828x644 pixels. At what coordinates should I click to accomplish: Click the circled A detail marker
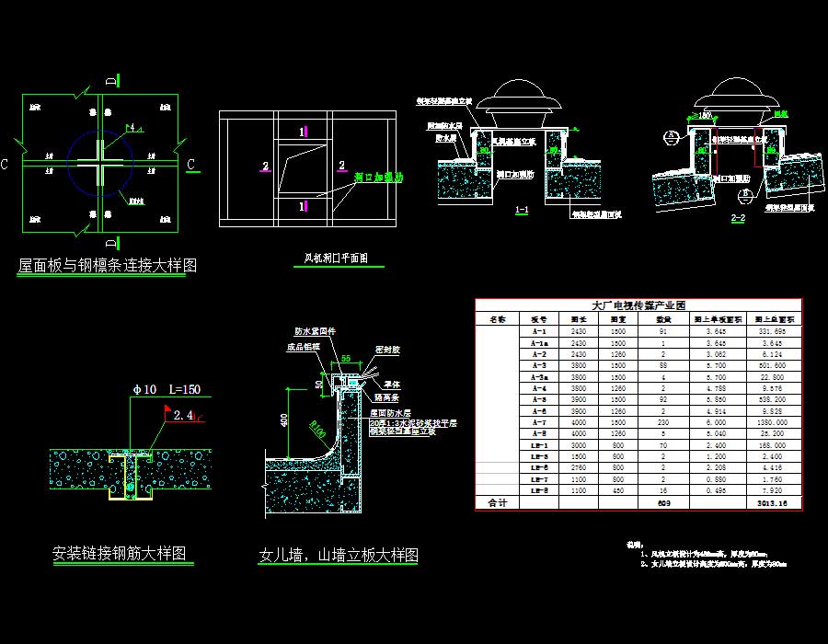click(x=672, y=138)
